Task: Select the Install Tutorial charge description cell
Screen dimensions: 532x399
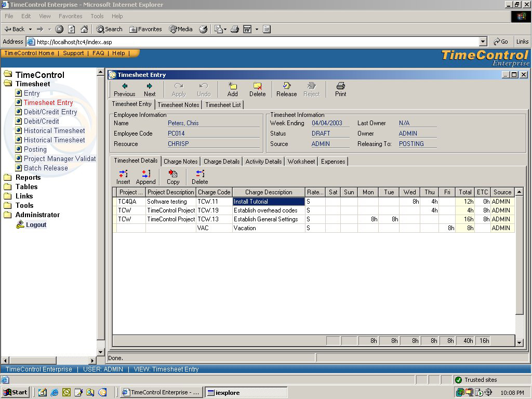Action: pos(268,202)
